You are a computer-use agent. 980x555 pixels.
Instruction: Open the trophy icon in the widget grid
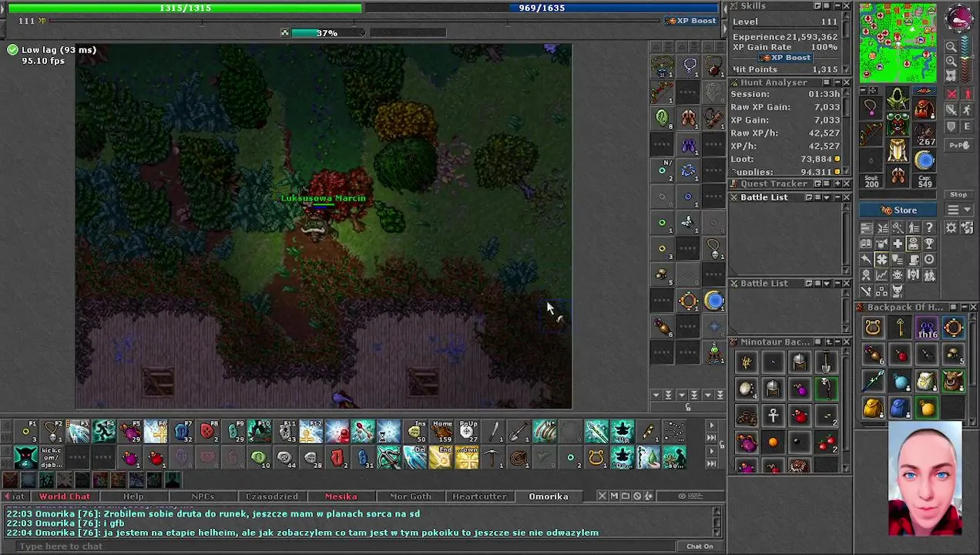[x=929, y=244]
